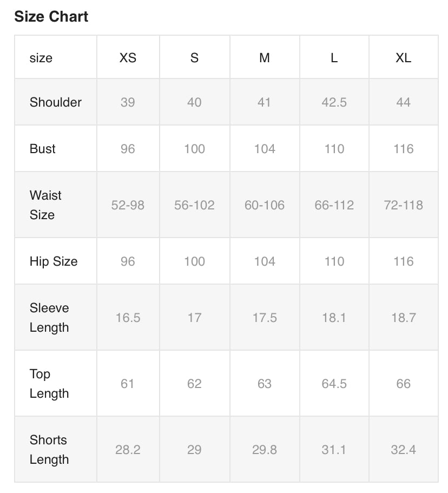Click the 64.5 top length cell

pyautogui.click(x=334, y=384)
